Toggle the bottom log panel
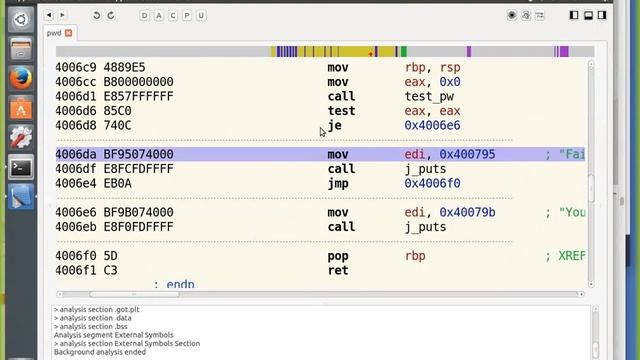 (588, 15)
